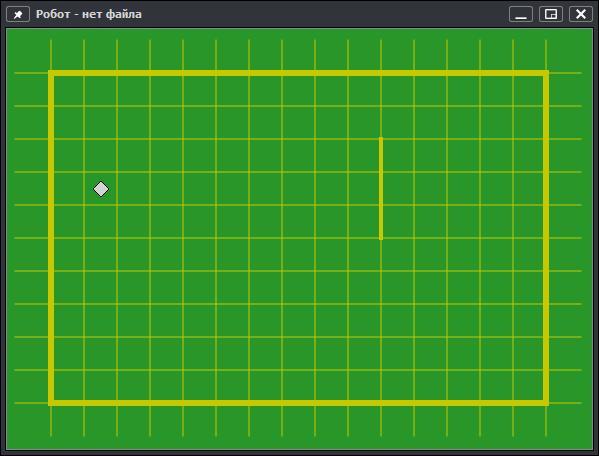Click the cell directly below the robot

(x=100, y=222)
